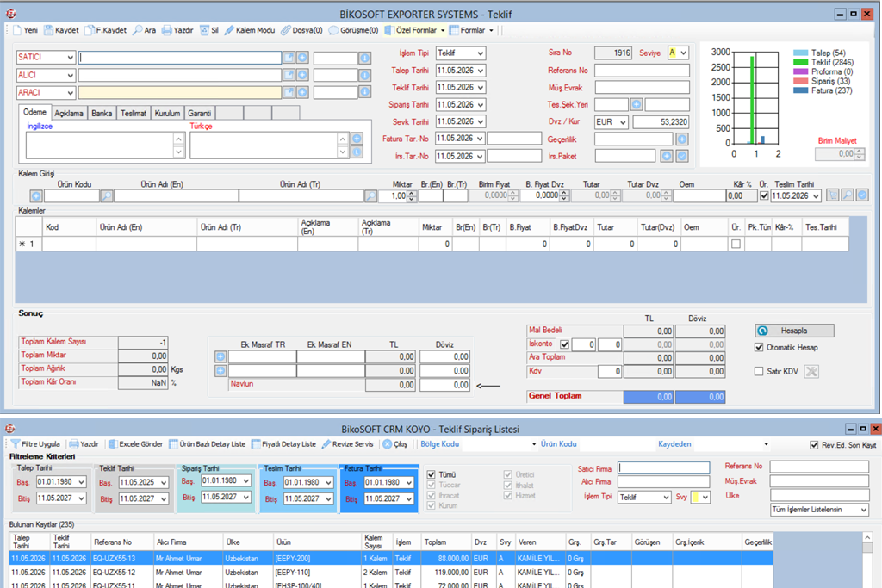Open Teklif Tarihi Baş. date dropdown
This screenshot has height=588, width=882.
(x=163, y=482)
